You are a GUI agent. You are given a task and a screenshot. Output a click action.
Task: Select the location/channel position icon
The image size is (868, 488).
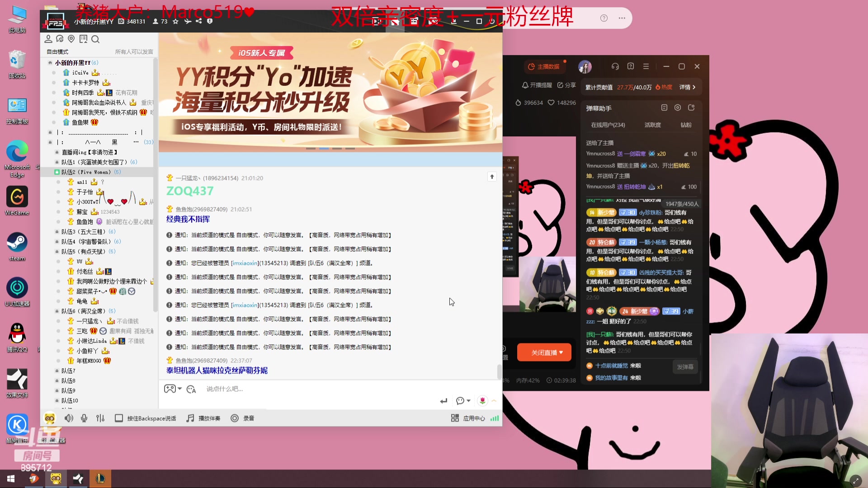click(x=71, y=39)
